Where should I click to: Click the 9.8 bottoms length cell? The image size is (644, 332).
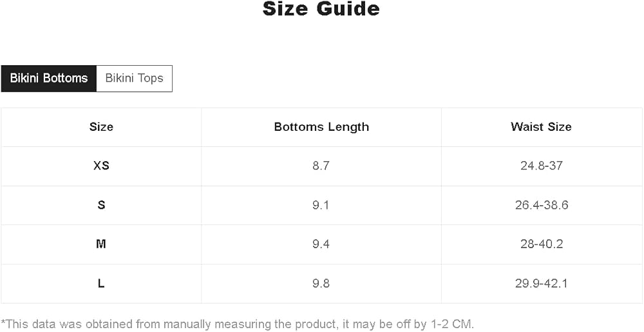(321, 284)
